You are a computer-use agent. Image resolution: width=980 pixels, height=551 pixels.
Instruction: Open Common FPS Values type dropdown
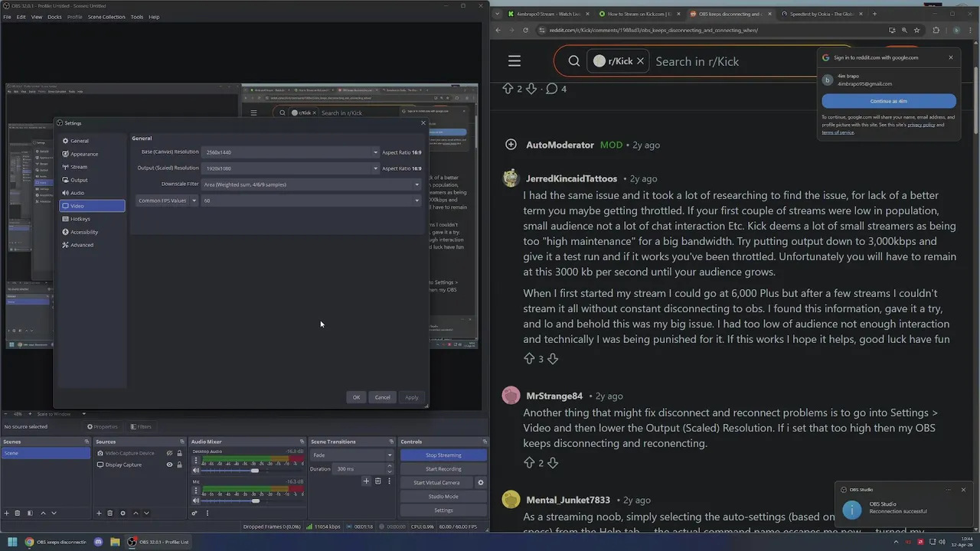167,201
